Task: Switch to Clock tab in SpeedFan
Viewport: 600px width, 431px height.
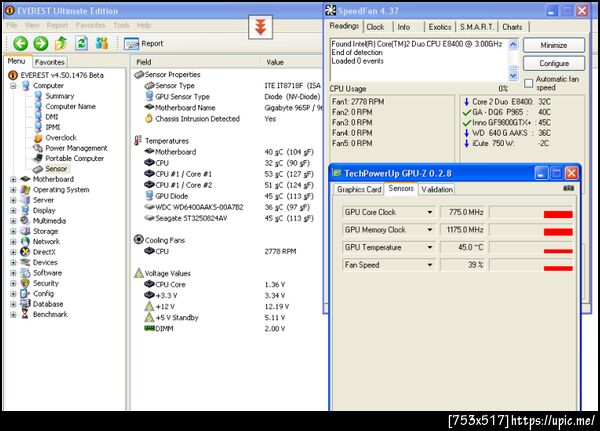Action: (375, 27)
